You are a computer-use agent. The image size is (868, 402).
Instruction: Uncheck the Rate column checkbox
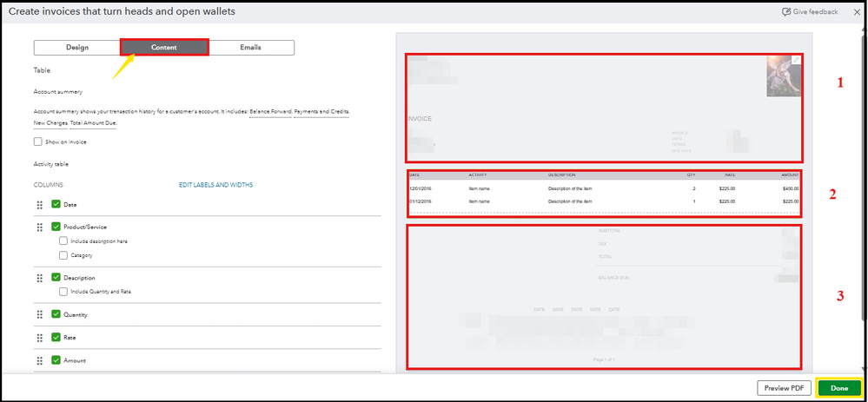[x=56, y=337]
